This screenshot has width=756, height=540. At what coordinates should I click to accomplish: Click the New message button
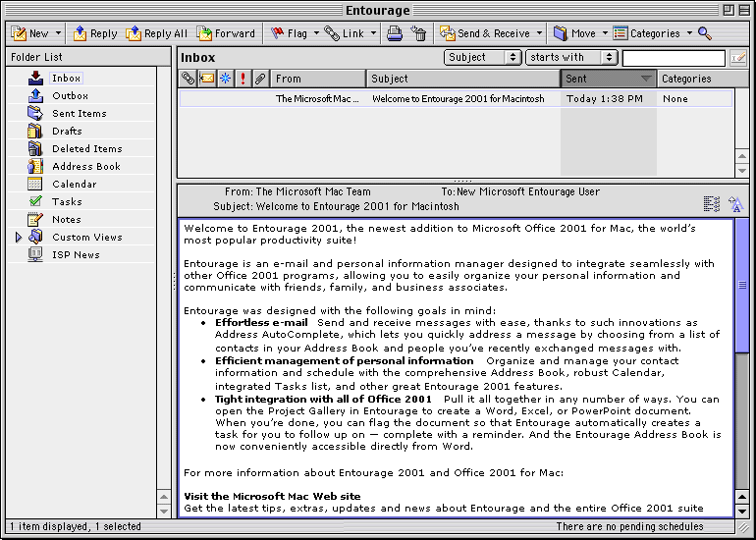[x=29, y=33]
